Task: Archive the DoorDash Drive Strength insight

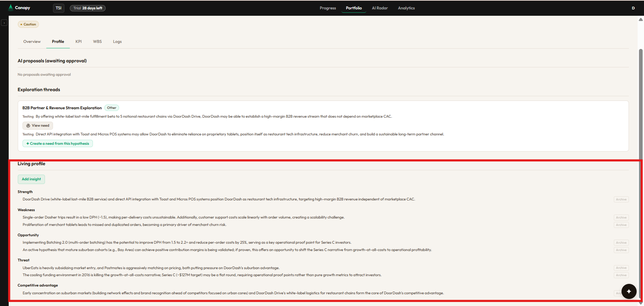Action: pyautogui.click(x=621, y=199)
